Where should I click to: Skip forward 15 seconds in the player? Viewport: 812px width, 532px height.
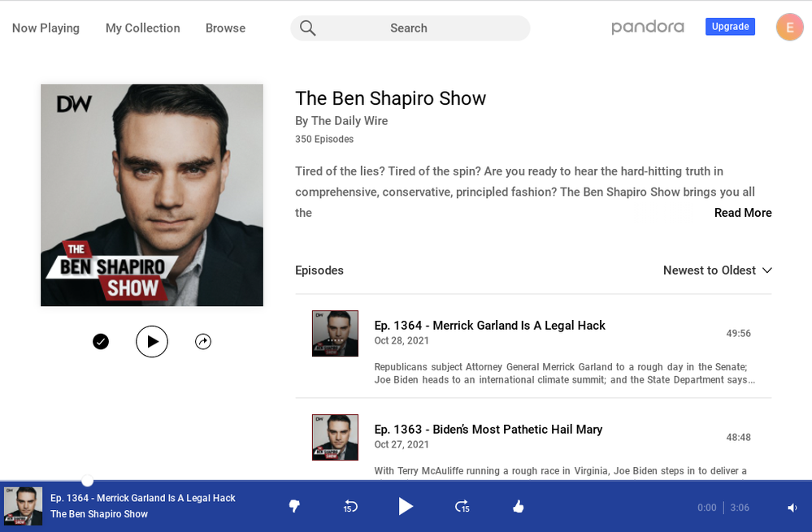462,507
